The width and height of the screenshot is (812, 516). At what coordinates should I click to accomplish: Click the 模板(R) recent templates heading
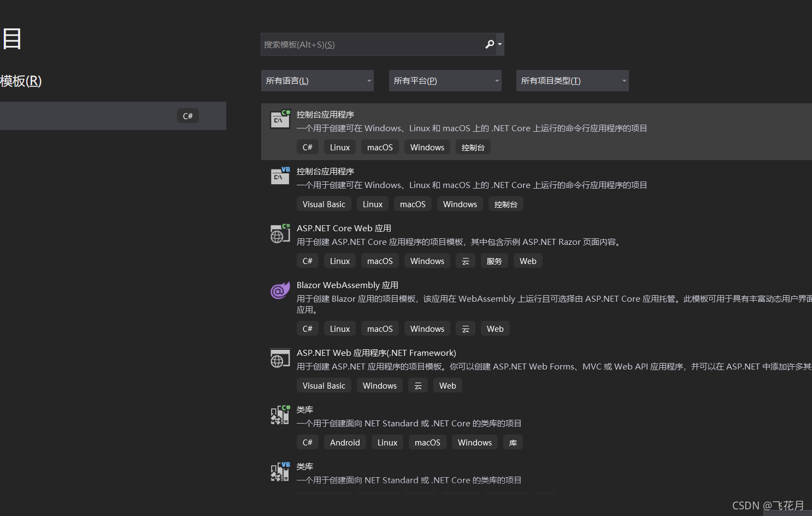point(21,81)
